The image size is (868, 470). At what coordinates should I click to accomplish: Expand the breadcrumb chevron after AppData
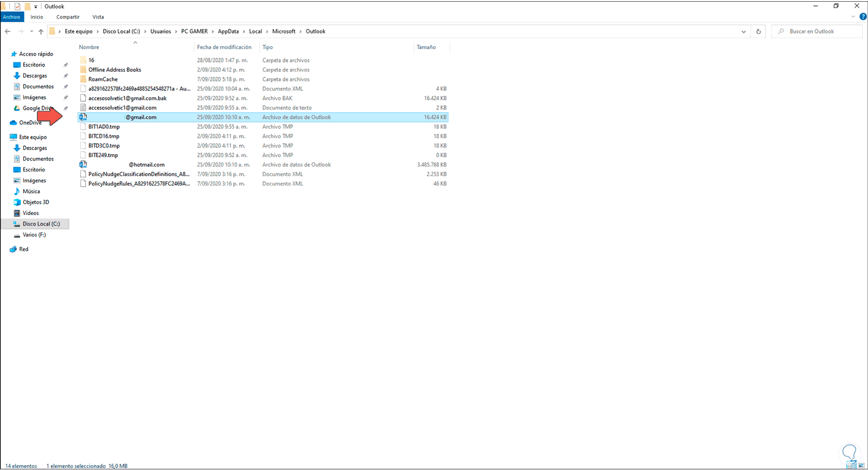coord(244,31)
